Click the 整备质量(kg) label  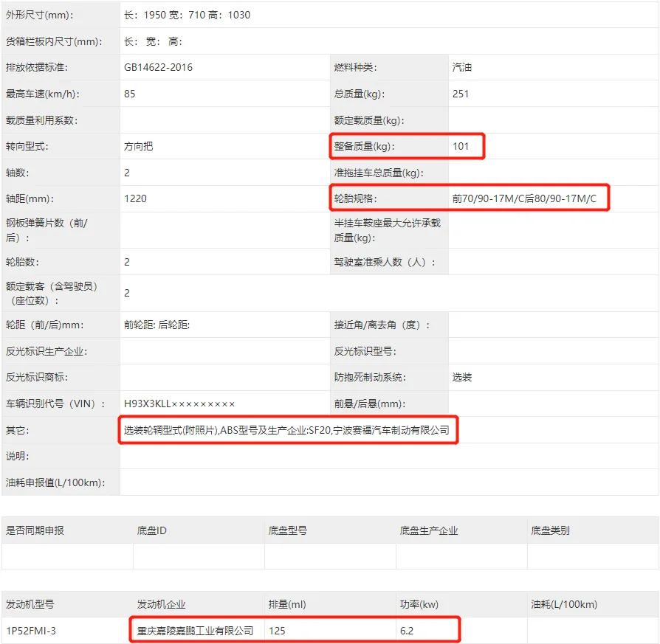click(364, 146)
